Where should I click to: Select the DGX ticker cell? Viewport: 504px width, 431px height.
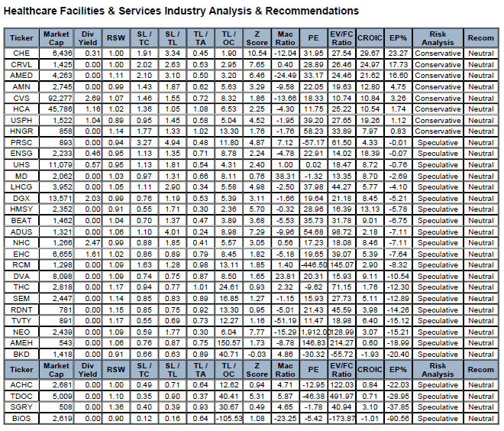point(21,199)
